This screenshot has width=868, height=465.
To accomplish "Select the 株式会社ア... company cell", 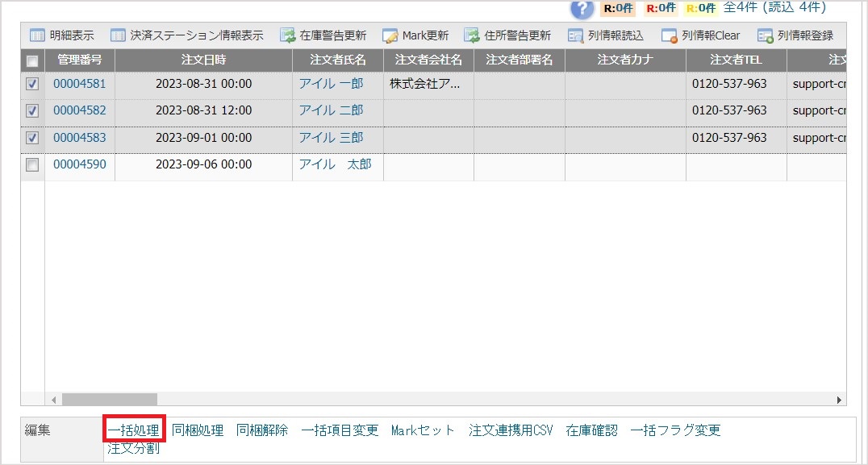I will (428, 84).
